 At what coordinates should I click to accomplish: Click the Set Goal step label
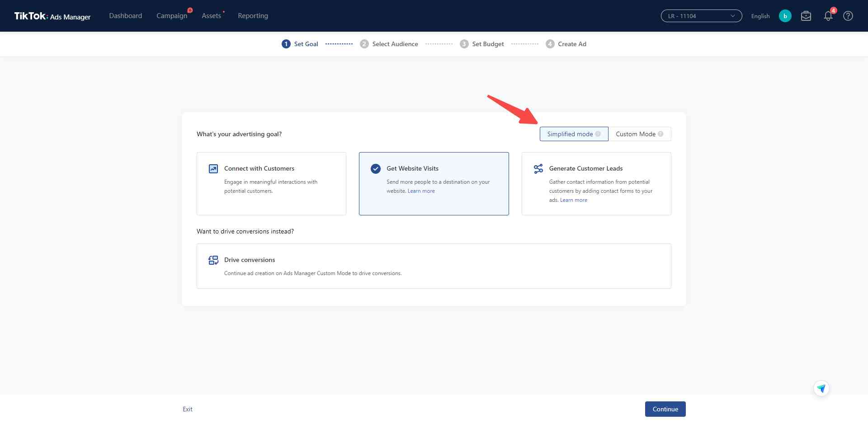(306, 44)
